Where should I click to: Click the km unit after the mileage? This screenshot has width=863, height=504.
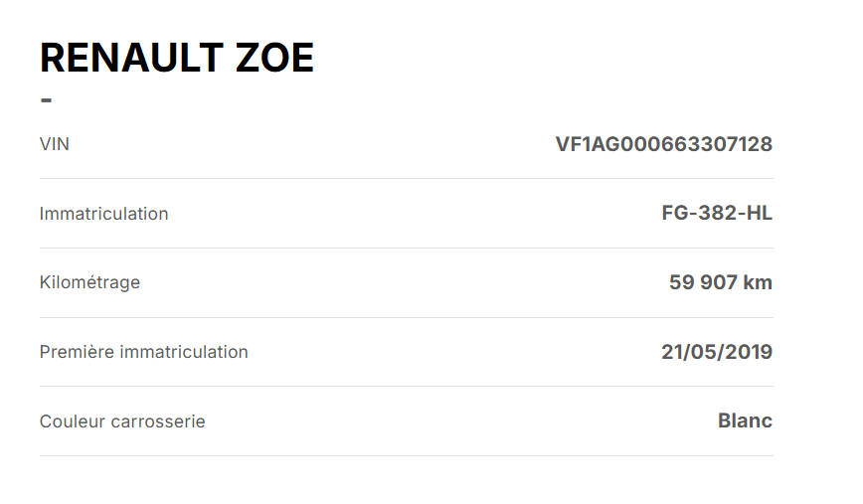(x=759, y=282)
